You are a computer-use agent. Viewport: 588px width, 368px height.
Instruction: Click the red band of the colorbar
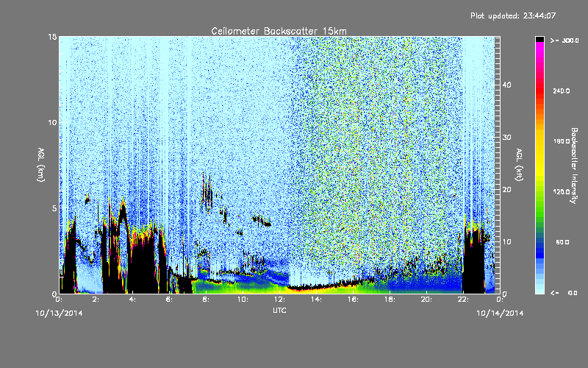tap(539, 90)
